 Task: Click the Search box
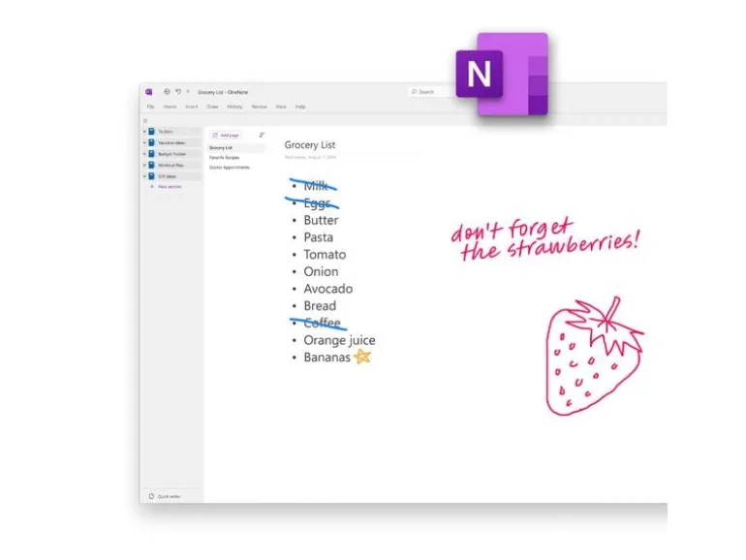coord(432,92)
